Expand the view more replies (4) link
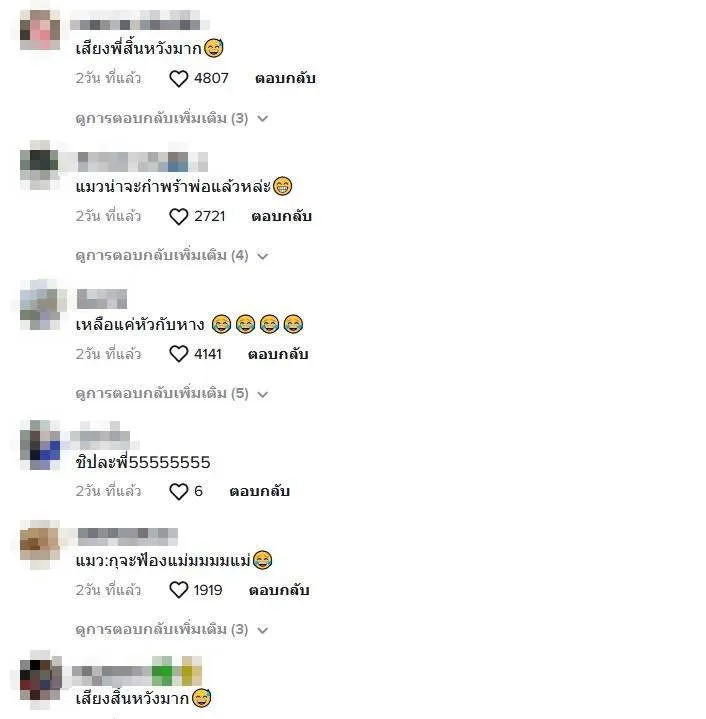Image resolution: width=706 pixels, height=719 pixels. (x=171, y=255)
